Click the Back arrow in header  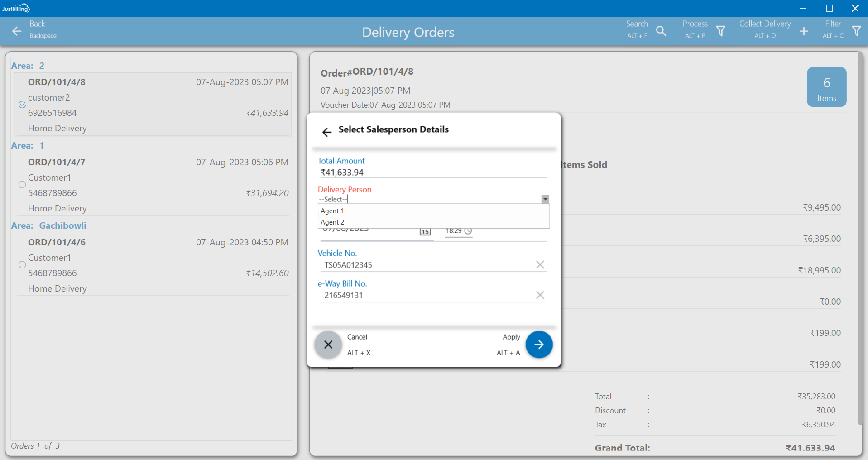(17, 31)
